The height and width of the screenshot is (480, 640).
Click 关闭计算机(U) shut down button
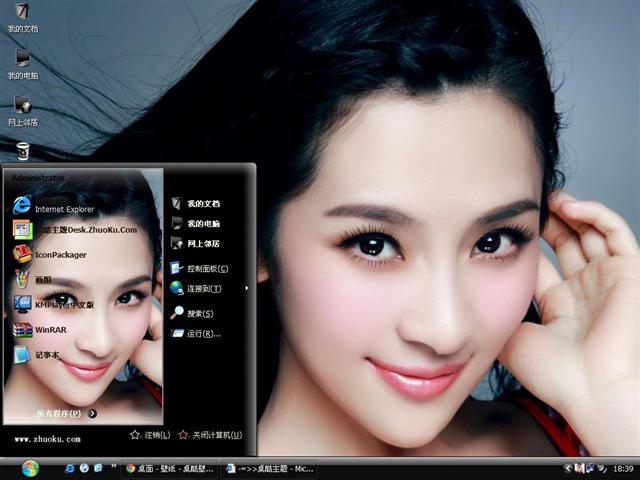[x=210, y=435]
